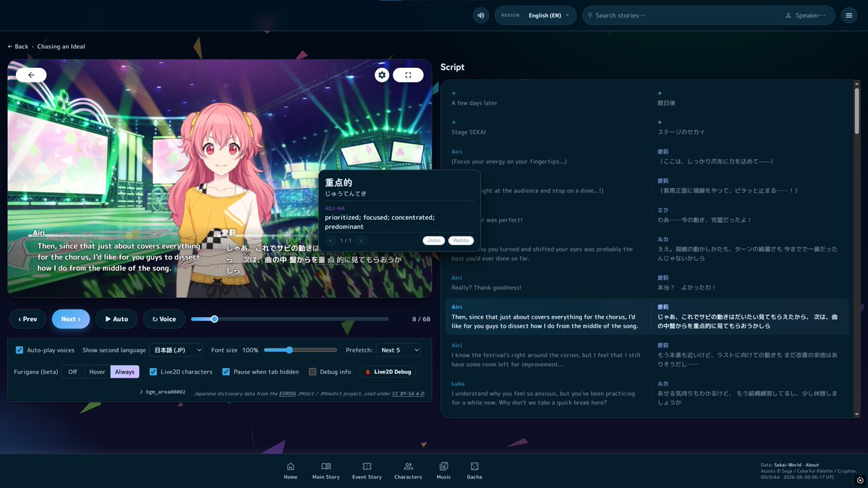The width and height of the screenshot is (868, 488).
Task: Open Live2D Debug button
Action: [x=388, y=372]
